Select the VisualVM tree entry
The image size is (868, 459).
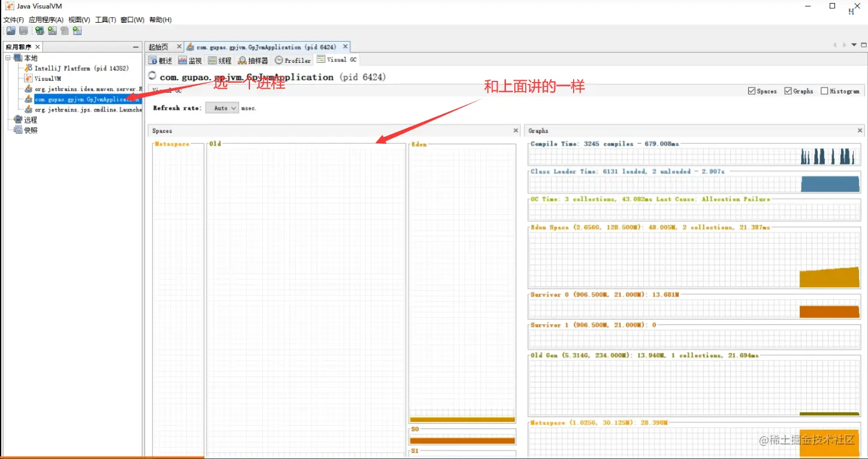[x=48, y=78]
